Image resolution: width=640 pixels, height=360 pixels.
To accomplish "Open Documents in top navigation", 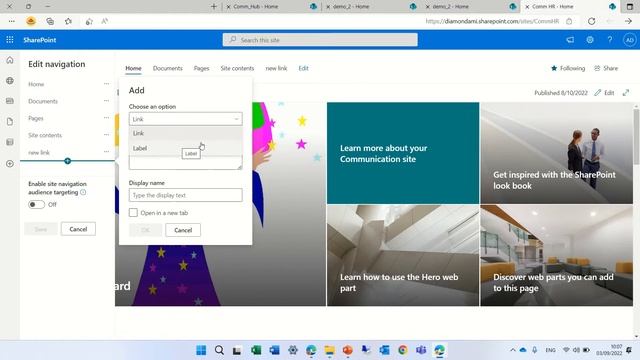I will pos(168,68).
